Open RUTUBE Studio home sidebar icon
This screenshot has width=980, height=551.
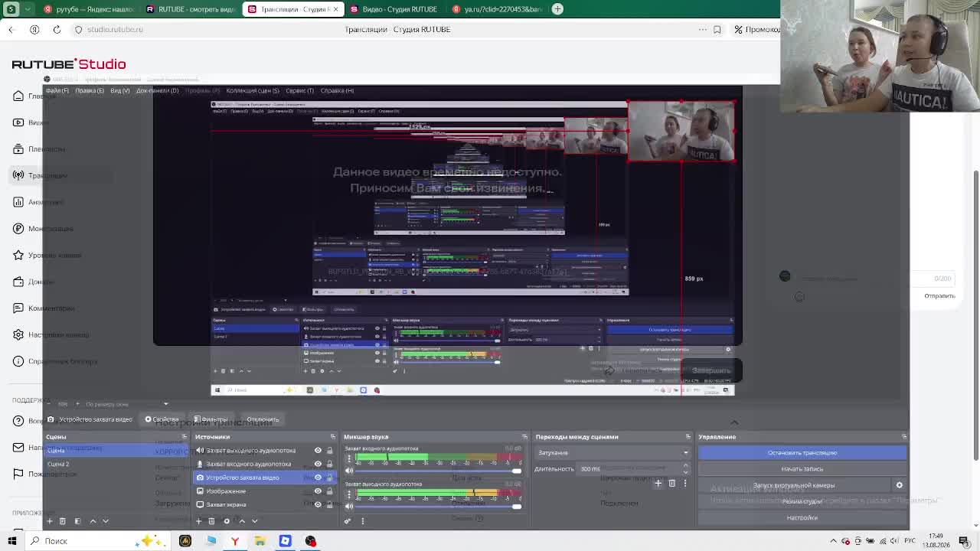coord(18,96)
